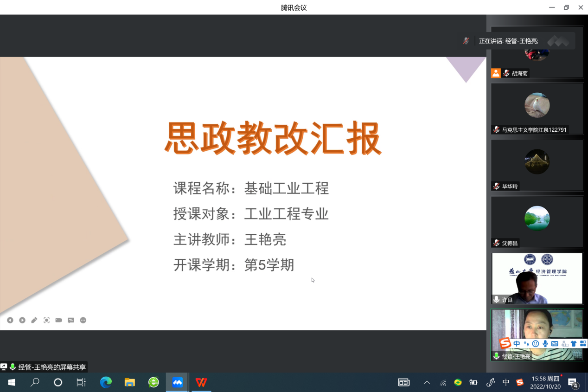Open the subtitles icon on the slide toolbar
This screenshot has height=392, width=588.
click(71, 320)
